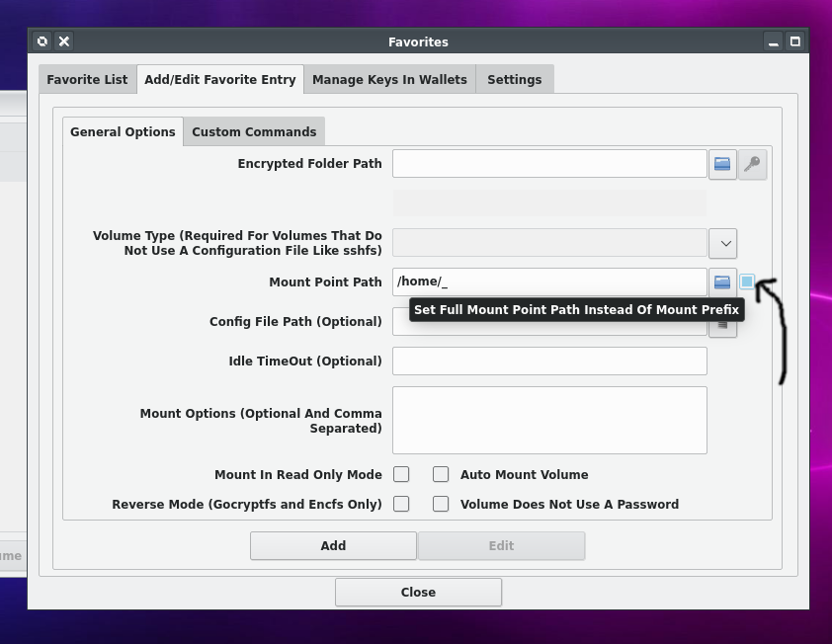Close the Favorites dialog
This screenshot has height=644, width=832.
(x=418, y=592)
